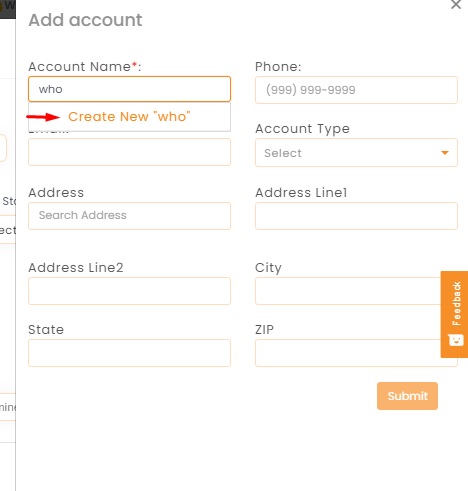
Task: Focus the Phone number field
Action: [x=356, y=90]
